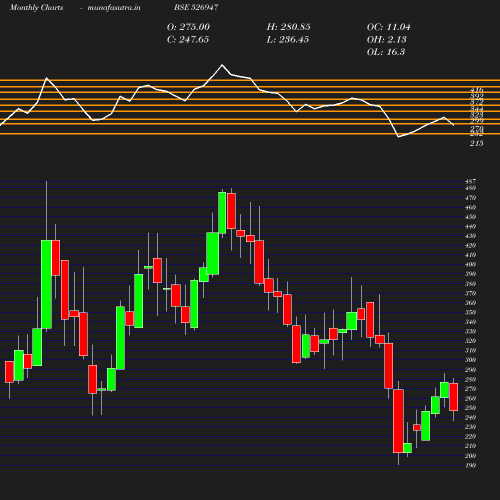Select the BSE 526947 symbol label
Screen dimensions: 500x500
coord(196,7)
